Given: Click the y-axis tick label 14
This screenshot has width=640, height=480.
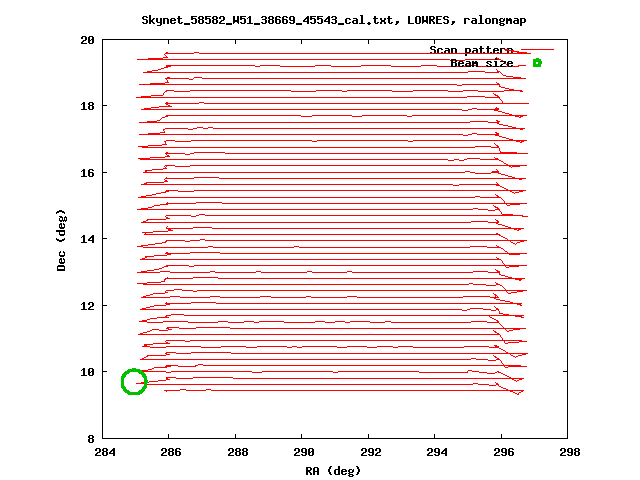Looking at the screenshot, I should (87, 239).
